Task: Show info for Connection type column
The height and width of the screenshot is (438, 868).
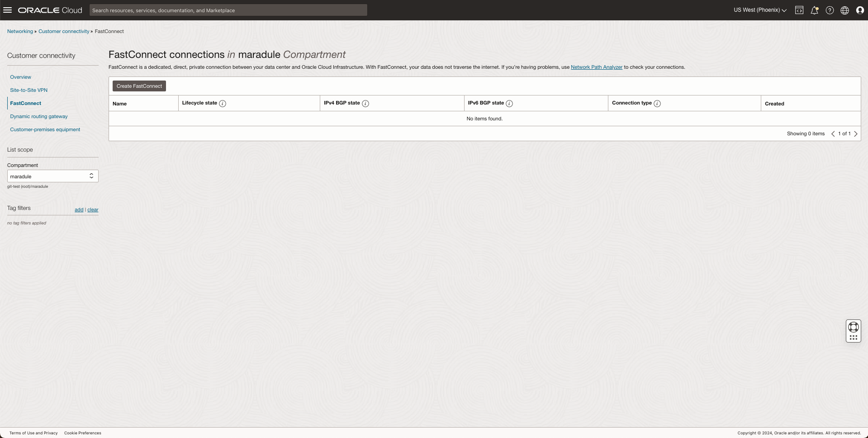Action: pos(657,104)
